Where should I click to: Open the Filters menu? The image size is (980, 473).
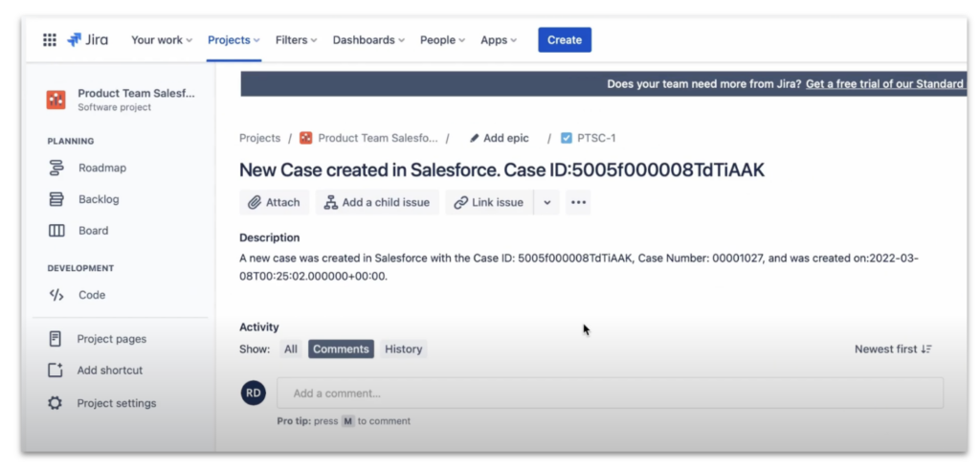click(x=297, y=40)
